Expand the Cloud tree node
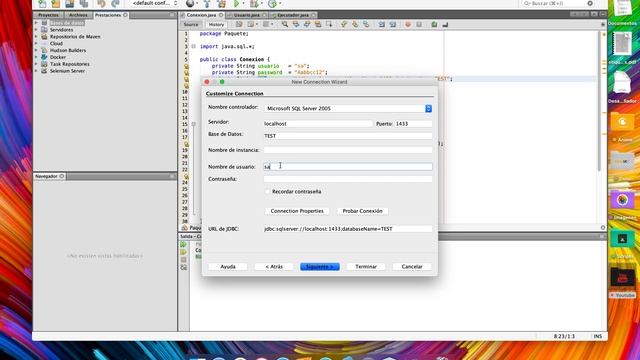This screenshot has width=640, height=360. (x=36, y=43)
